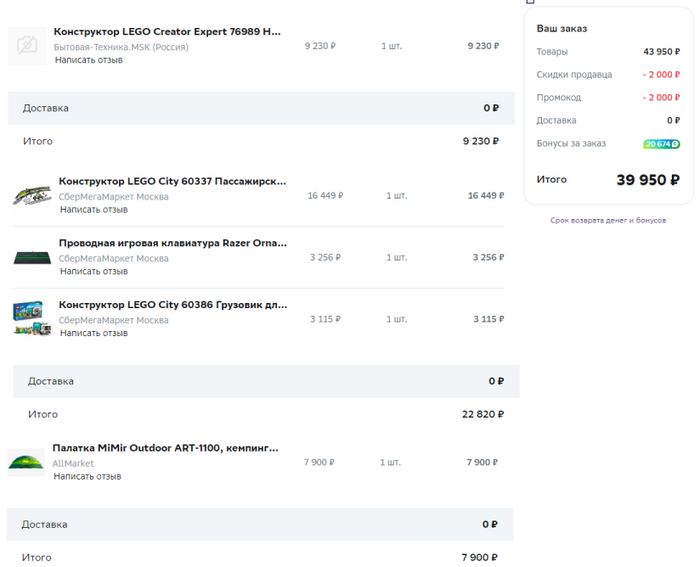The height and width of the screenshot is (567, 700).
Task: Click the green 20 674 bonus badge
Action: [x=662, y=144]
